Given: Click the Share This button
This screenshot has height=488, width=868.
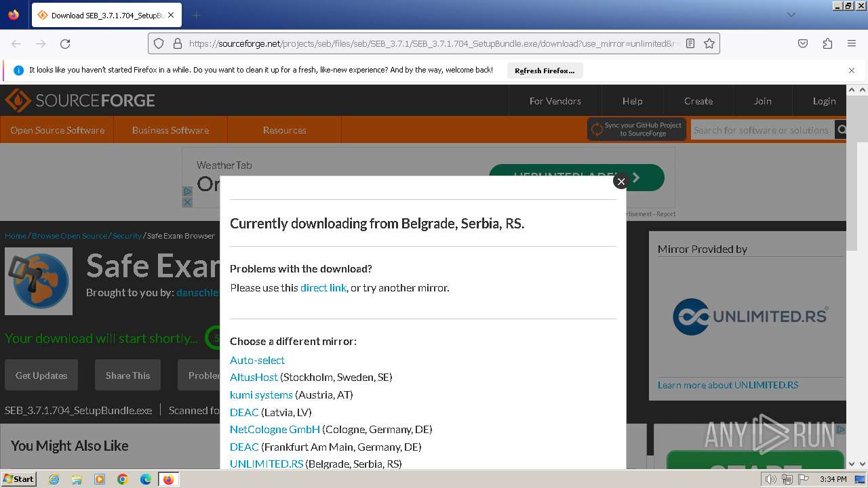Looking at the screenshot, I should point(127,375).
